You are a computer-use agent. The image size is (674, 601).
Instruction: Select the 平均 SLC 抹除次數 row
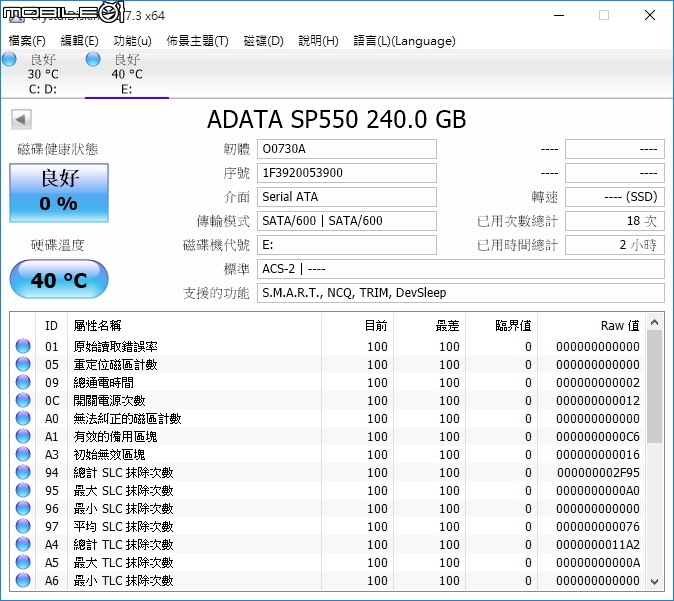click(x=329, y=527)
